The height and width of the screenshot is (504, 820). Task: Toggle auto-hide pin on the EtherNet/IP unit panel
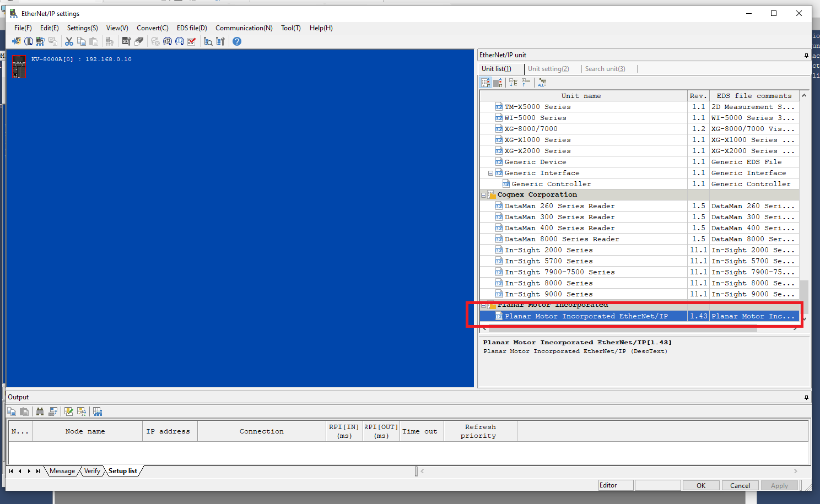click(806, 55)
